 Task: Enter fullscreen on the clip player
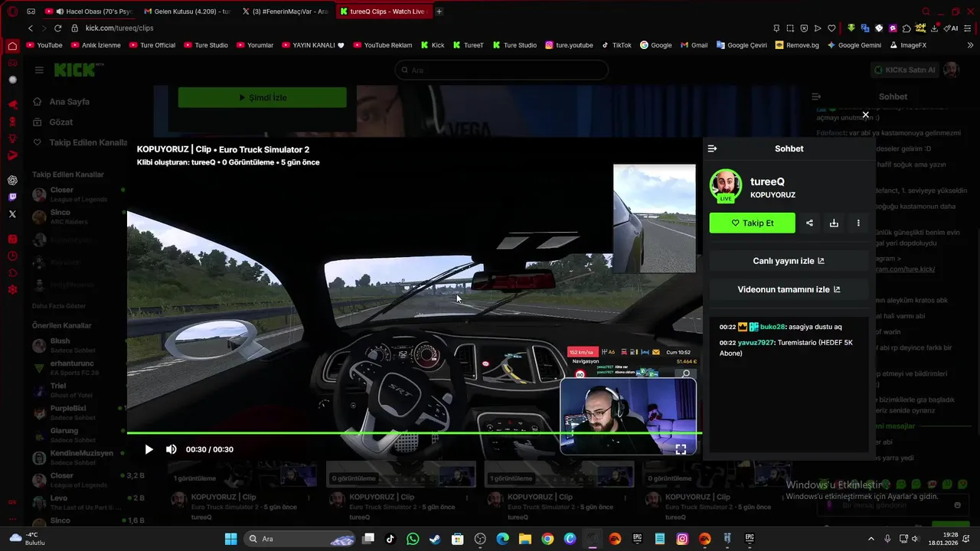(x=681, y=449)
